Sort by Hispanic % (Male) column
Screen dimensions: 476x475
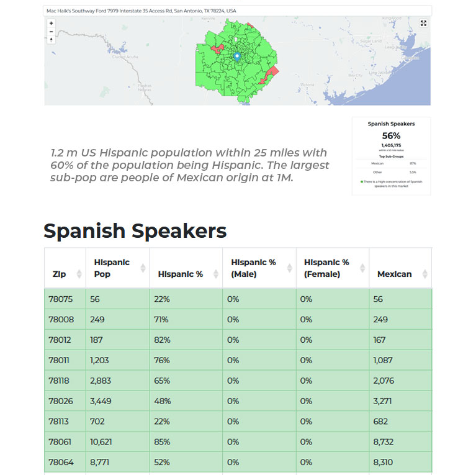[x=289, y=268]
